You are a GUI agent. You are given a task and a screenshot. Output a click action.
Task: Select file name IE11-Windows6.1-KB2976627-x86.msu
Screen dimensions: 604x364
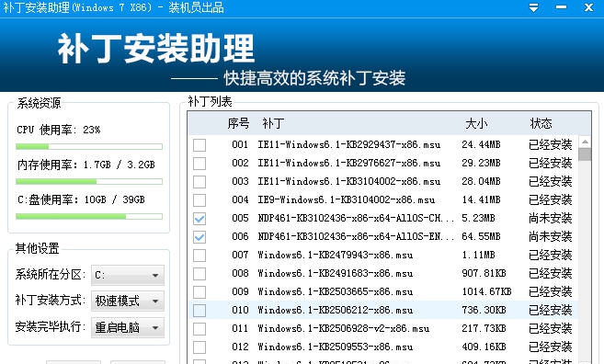[349, 164]
